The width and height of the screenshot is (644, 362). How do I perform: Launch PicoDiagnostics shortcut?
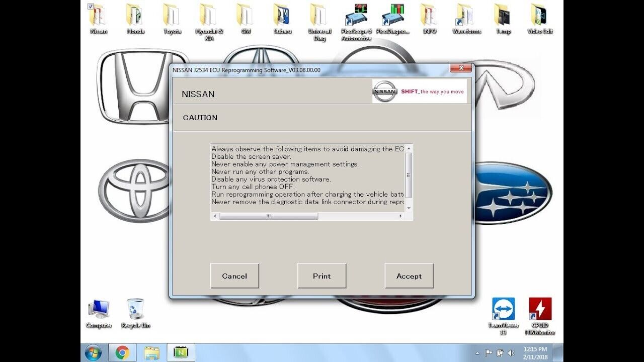click(393, 19)
